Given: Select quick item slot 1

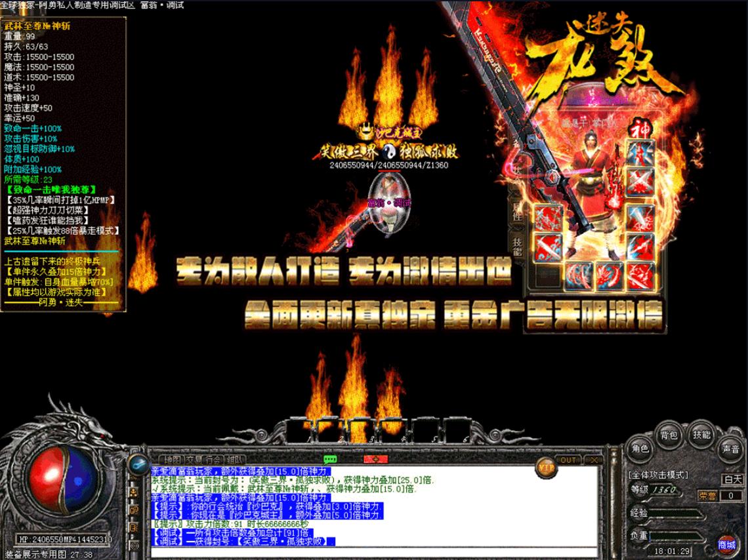Looking at the screenshot, I should tap(301, 431).
